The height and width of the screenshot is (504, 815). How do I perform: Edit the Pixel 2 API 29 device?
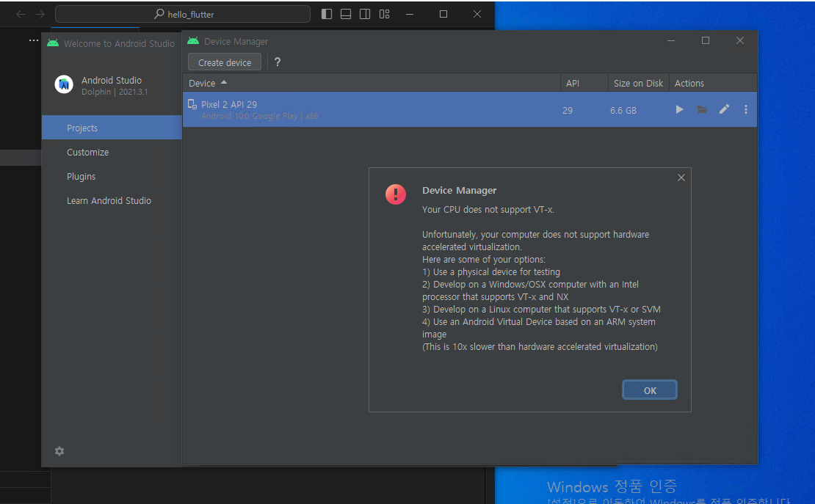point(724,109)
